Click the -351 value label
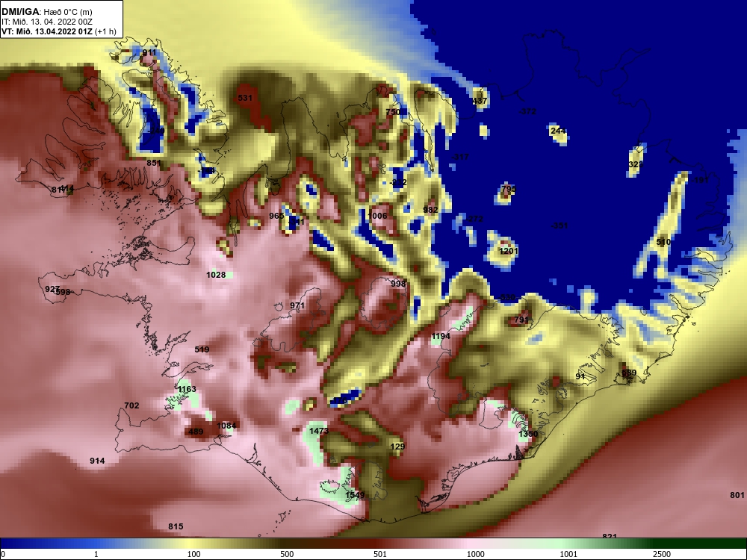The width and height of the screenshot is (747, 560). 560,225
